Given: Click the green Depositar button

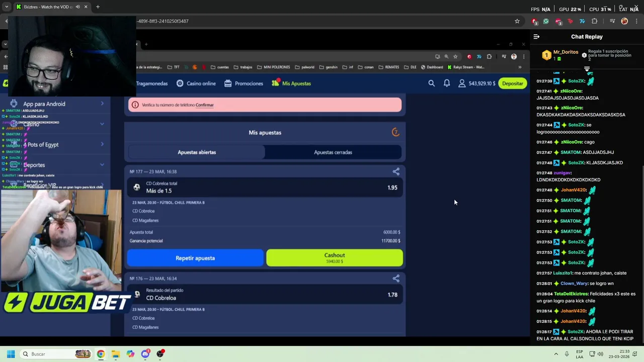Looking at the screenshot, I should click(512, 83).
